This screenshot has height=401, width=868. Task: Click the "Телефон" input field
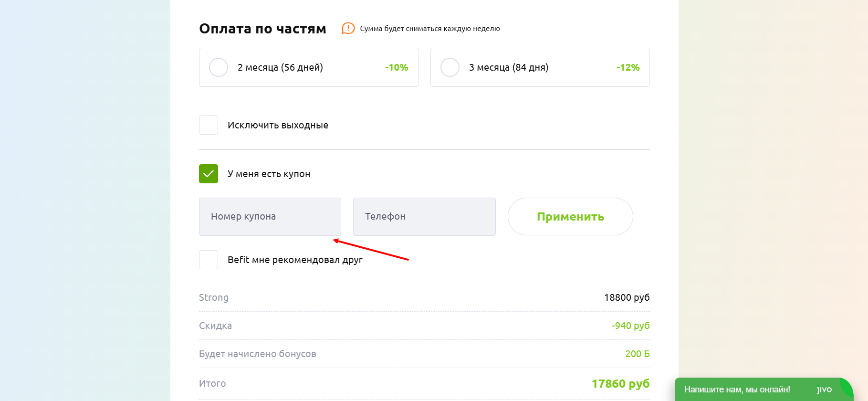point(424,216)
